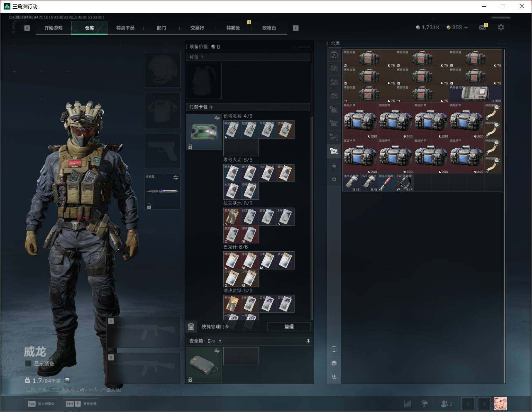Click the right tab-navigation key icon
This screenshot has width=532, height=412.
coord(296,28)
